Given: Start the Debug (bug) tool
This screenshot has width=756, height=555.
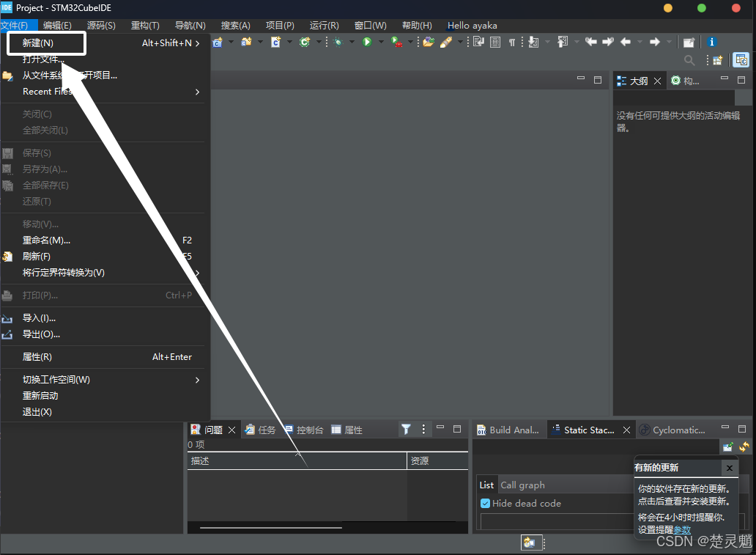Looking at the screenshot, I should click(338, 42).
